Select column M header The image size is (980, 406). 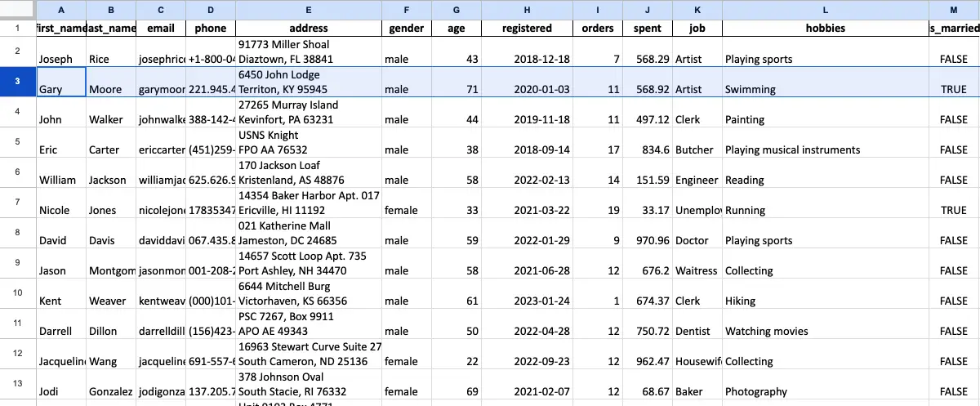click(954, 10)
